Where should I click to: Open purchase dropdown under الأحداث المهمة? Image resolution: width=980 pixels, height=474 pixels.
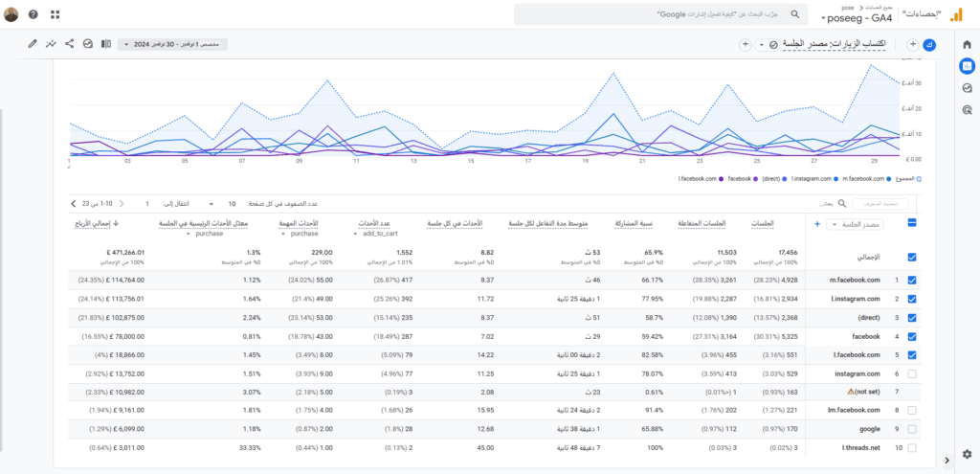(x=301, y=234)
